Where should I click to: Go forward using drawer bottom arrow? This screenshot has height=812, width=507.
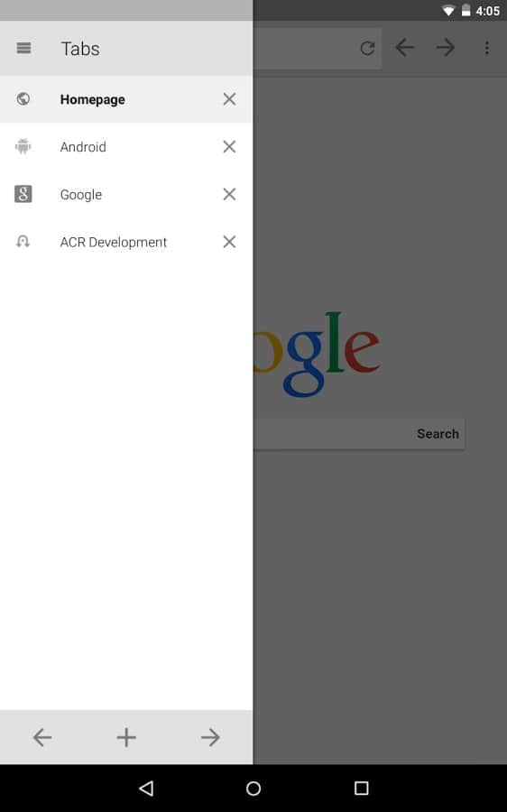[x=211, y=737]
